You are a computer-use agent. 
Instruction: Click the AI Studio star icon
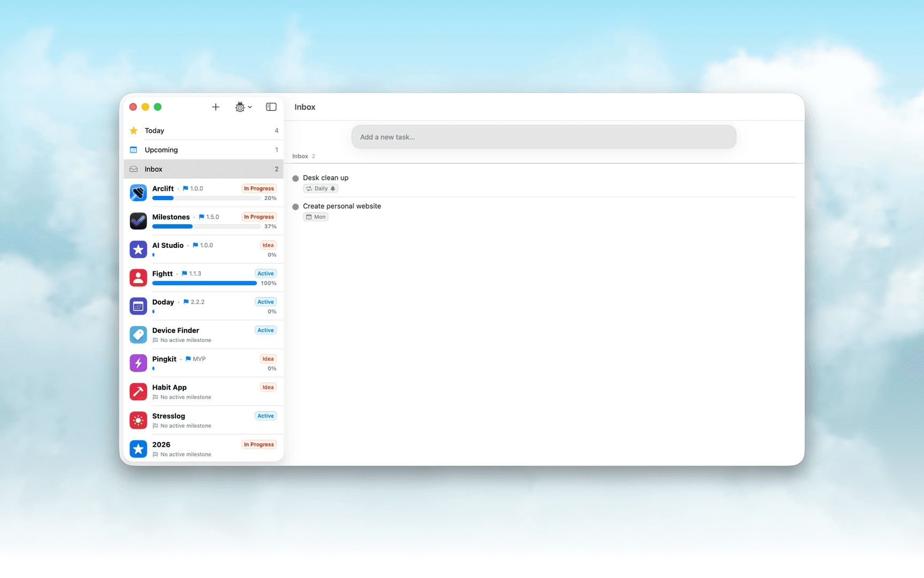138,249
